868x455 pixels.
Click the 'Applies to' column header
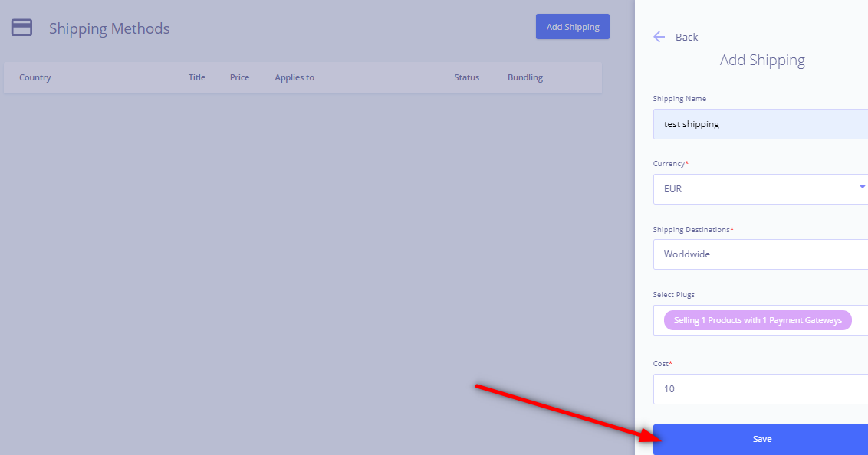pyautogui.click(x=294, y=77)
